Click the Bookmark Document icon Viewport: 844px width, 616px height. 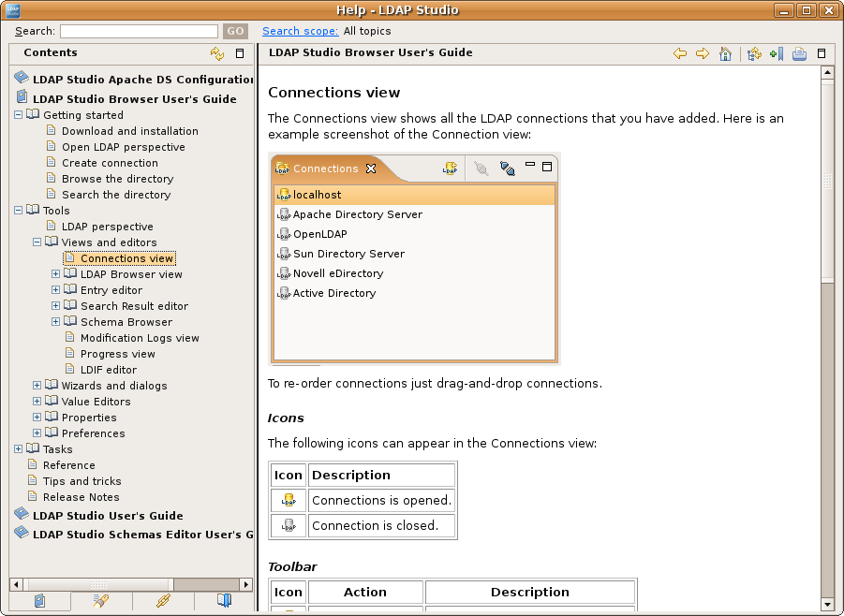[776, 54]
